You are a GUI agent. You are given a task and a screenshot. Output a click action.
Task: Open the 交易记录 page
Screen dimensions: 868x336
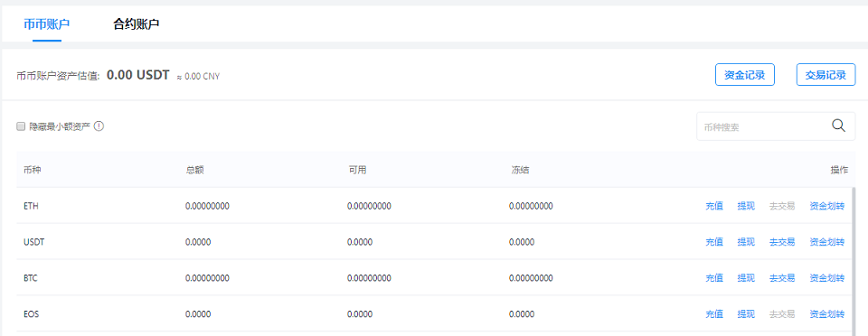[x=826, y=75]
